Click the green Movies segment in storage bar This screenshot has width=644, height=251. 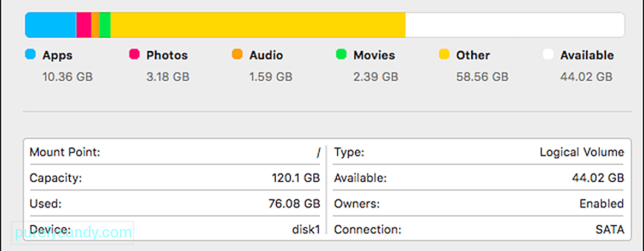(x=105, y=25)
